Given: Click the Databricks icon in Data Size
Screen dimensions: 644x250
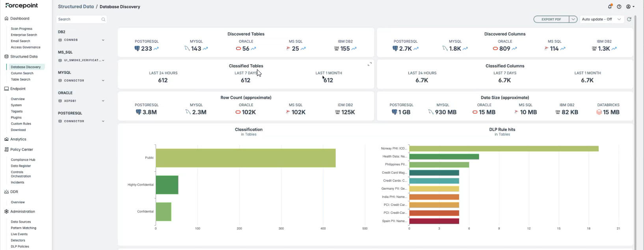Looking at the screenshot, I should click(599, 112).
